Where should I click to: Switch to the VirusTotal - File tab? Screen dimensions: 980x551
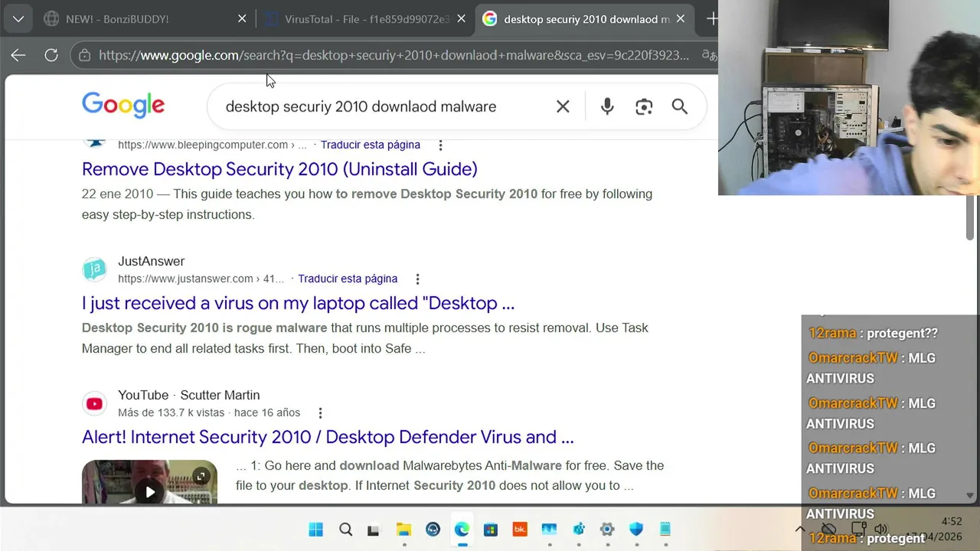tap(367, 19)
